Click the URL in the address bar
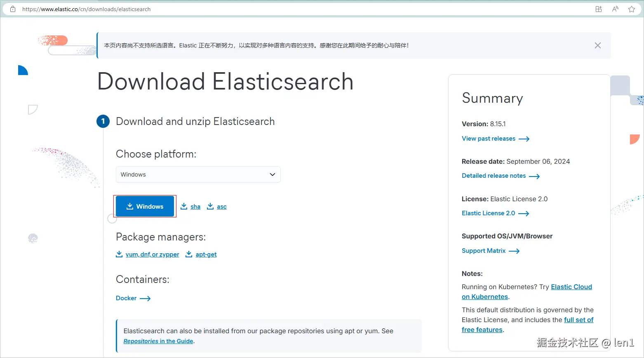The image size is (644, 358). [x=87, y=9]
